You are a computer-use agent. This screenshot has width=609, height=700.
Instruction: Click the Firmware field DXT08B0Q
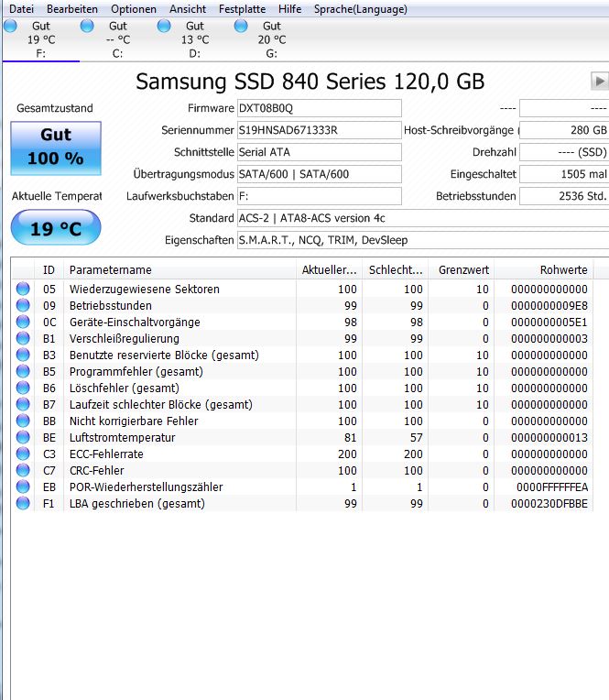click(x=319, y=108)
